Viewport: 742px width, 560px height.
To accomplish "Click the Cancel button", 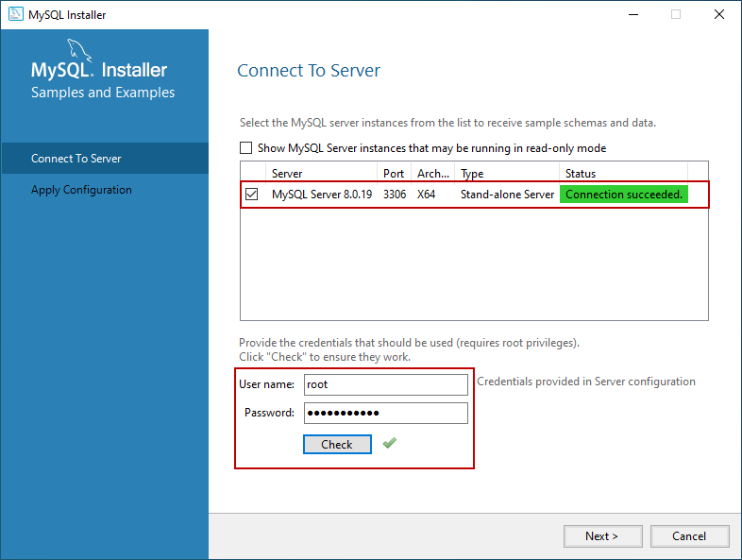I will (689, 536).
